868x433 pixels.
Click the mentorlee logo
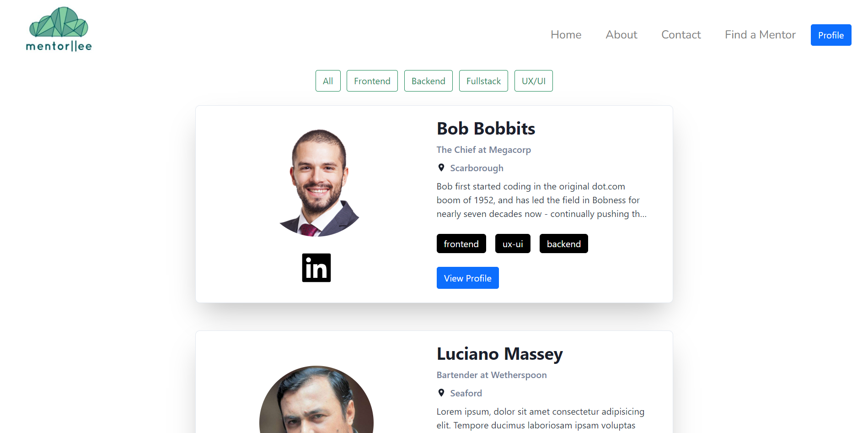click(59, 29)
